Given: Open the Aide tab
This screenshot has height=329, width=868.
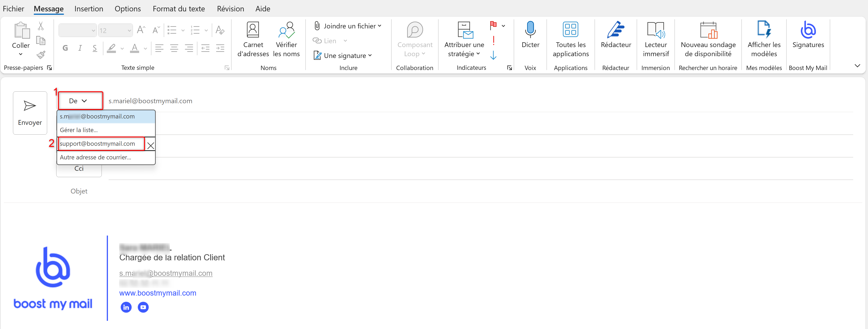Looking at the screenshot, I should coord(263,9).
